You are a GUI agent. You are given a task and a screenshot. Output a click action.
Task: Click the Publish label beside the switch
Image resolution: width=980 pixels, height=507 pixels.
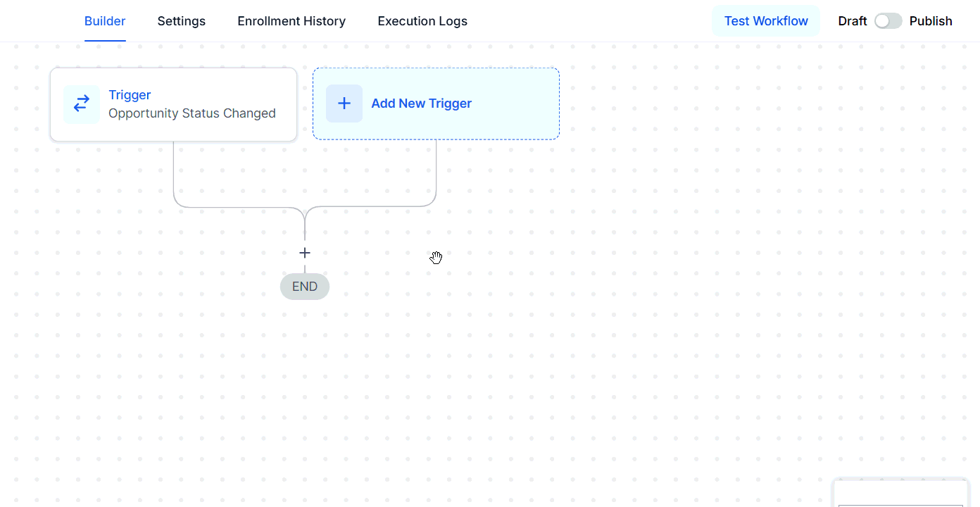[x=930, y=21]
